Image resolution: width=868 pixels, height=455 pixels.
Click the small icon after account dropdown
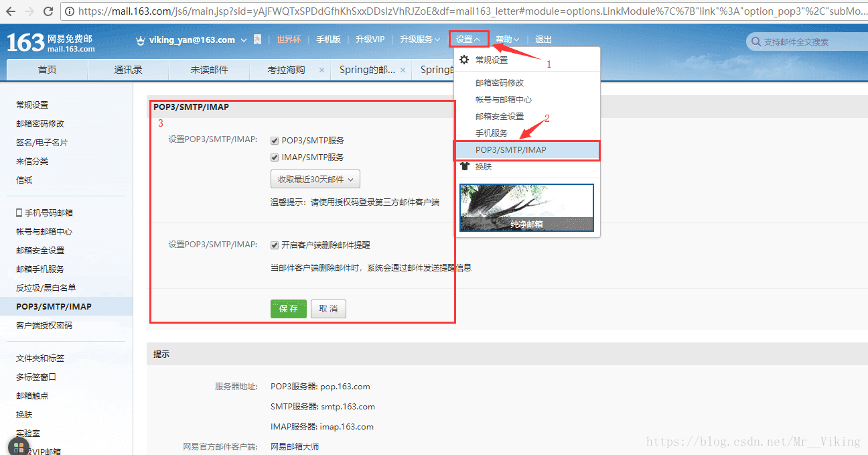tap(257, 40)
